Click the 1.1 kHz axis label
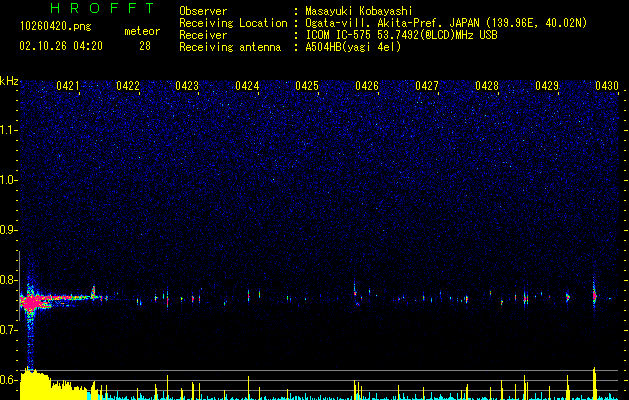This screenshot has height=400, width=629. pyautogui.click(x=9, y=130)
